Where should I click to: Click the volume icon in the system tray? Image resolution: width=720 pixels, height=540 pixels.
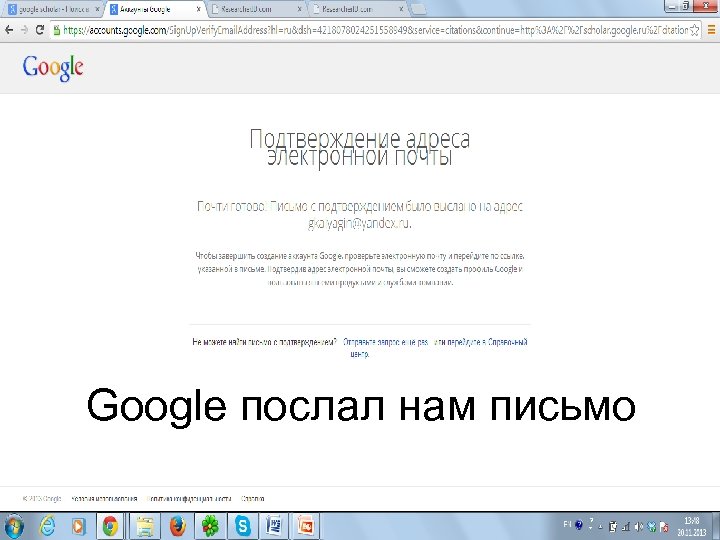tap(638, 527)
